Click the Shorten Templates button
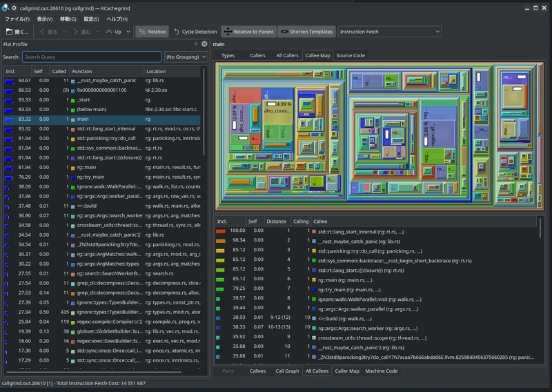 click(307, 32)
